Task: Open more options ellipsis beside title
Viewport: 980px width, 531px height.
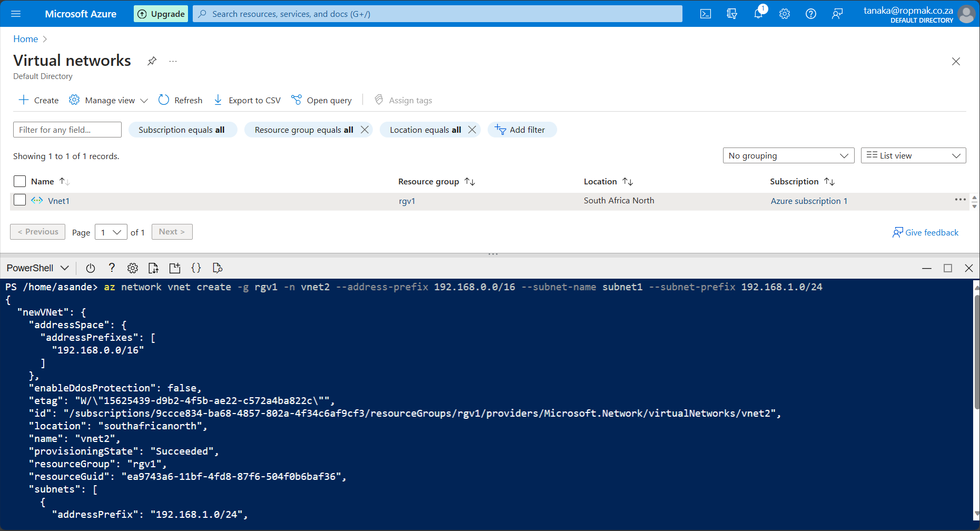Action: click(x=173, y=61)
